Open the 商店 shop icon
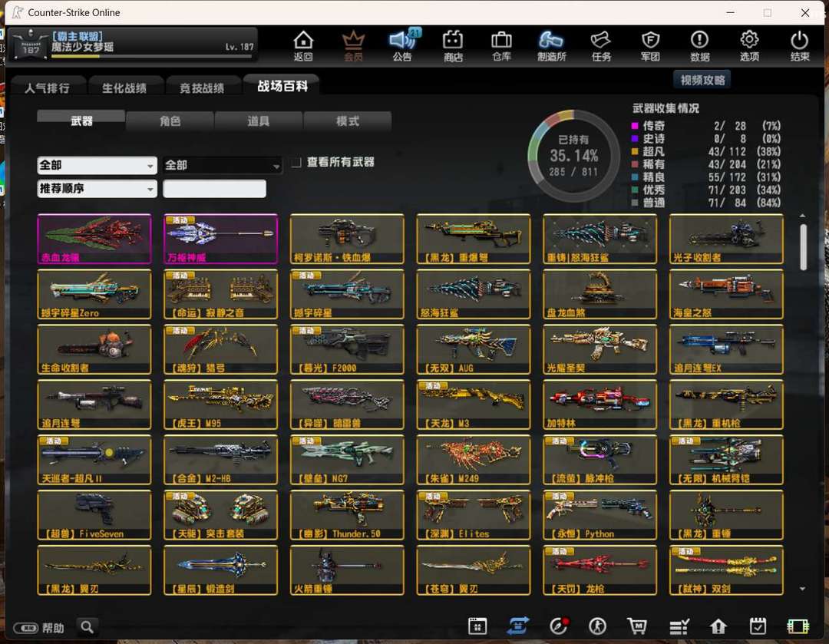The width and height of the screenshot is (829, 644). point(453,45)
